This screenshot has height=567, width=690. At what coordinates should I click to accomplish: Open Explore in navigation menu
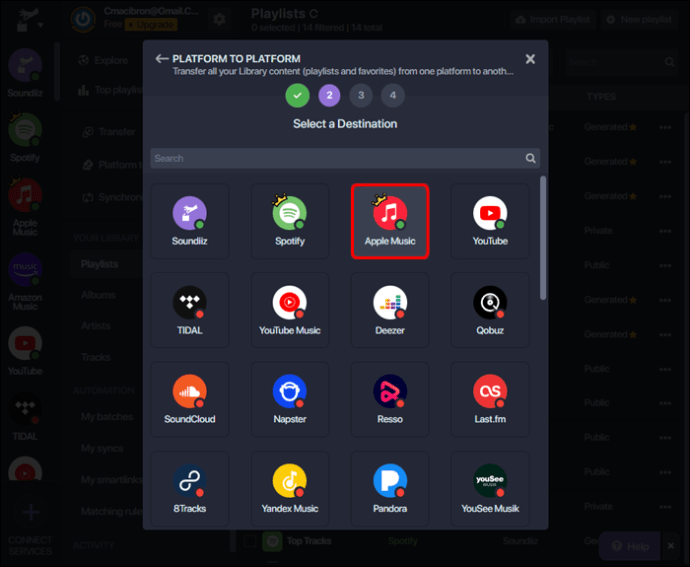tap(104, 60)
